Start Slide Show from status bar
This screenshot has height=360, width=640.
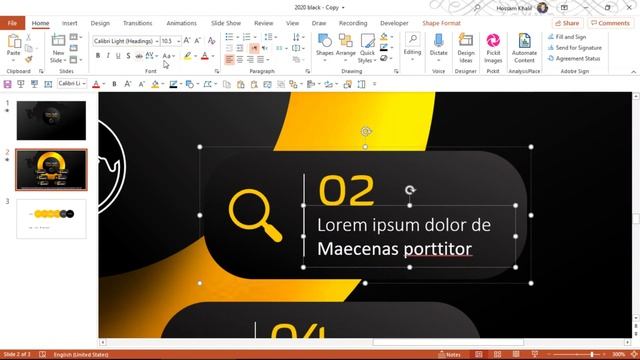coord(535,354)
